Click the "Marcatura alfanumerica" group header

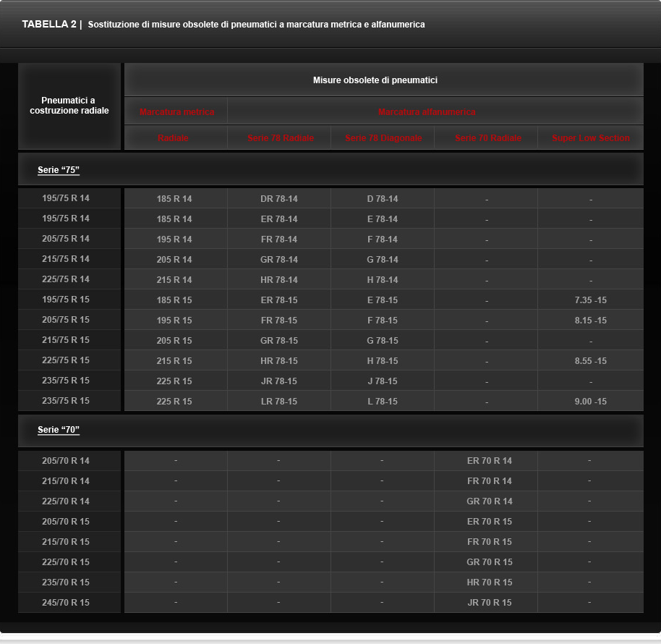click(427, 112)
